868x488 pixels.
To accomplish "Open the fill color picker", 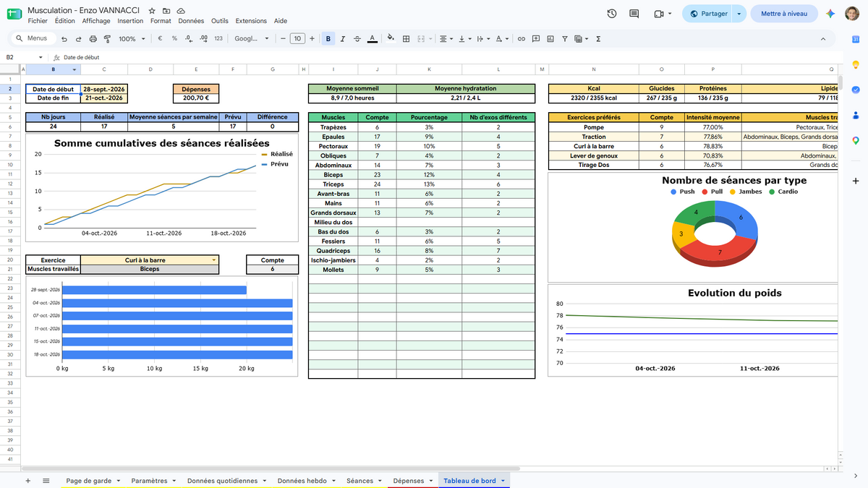I will [391, 39].
